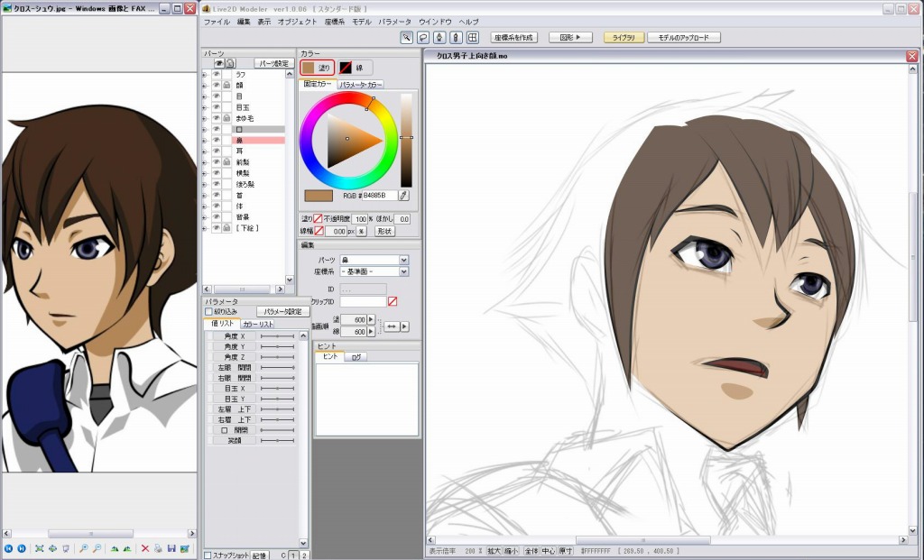Click the red slash icon next to 塗り opacity
The image size is (924, 560).
(x=318, y=219)
